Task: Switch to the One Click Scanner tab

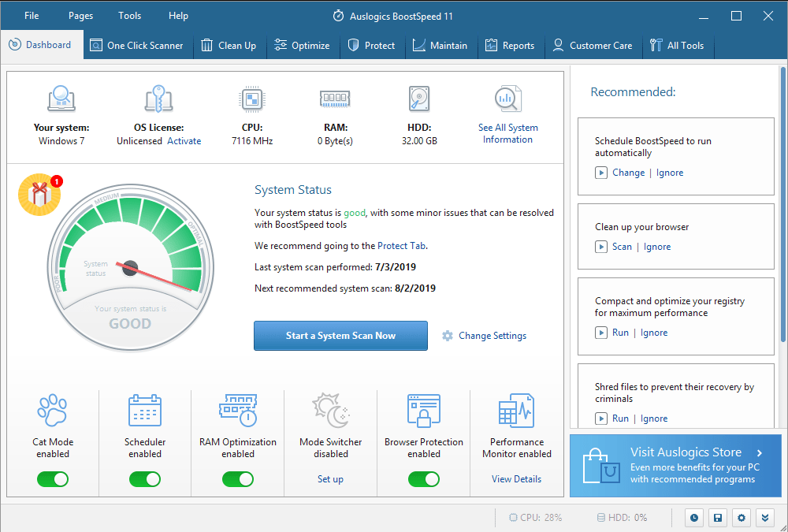Action: click(x=136, y=46)
